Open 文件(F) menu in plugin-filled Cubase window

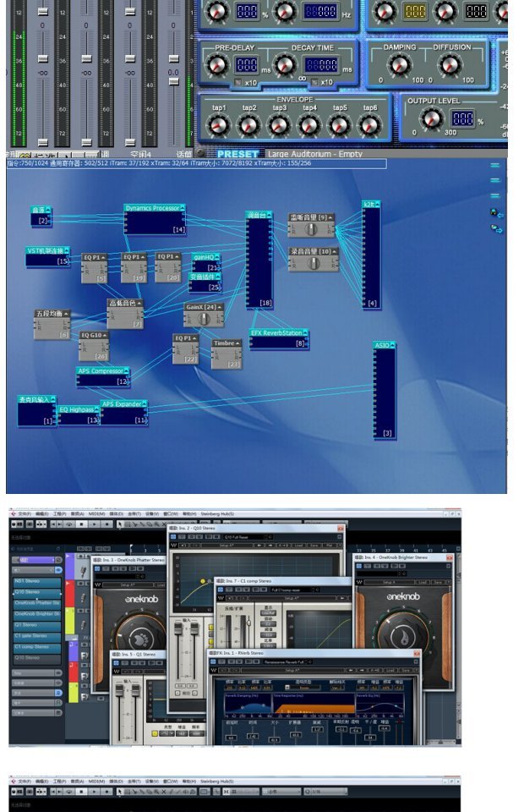pyautogui.click(x=25, y=514)
